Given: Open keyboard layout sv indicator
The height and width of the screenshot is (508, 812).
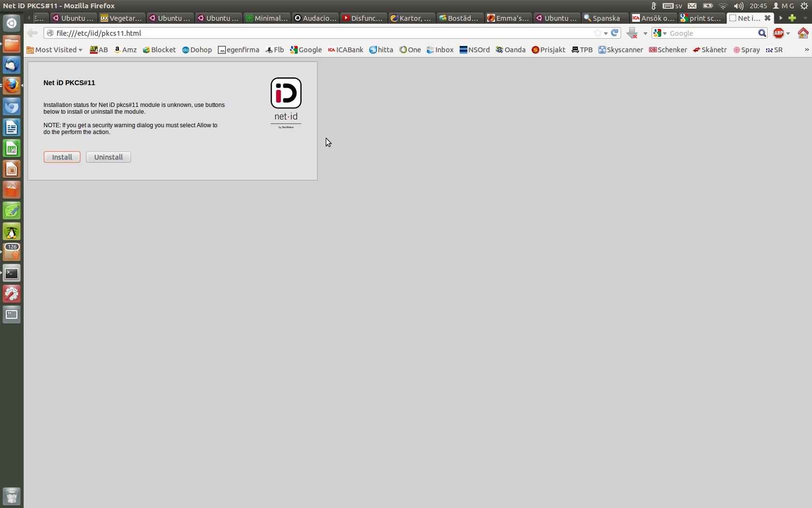Looking at the screenshot, I should point(672,6).
